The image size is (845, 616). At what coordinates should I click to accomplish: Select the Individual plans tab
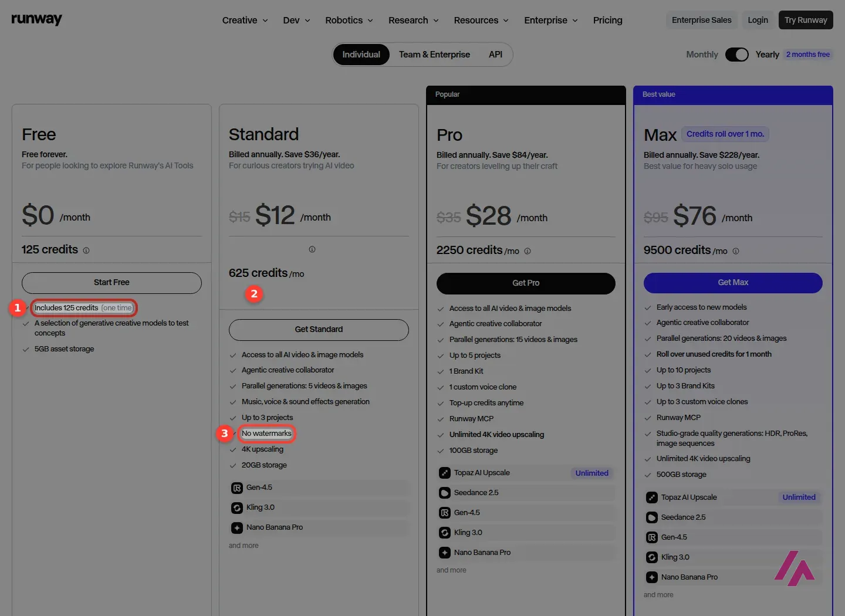pyautogui.click(x=361, y=55)
